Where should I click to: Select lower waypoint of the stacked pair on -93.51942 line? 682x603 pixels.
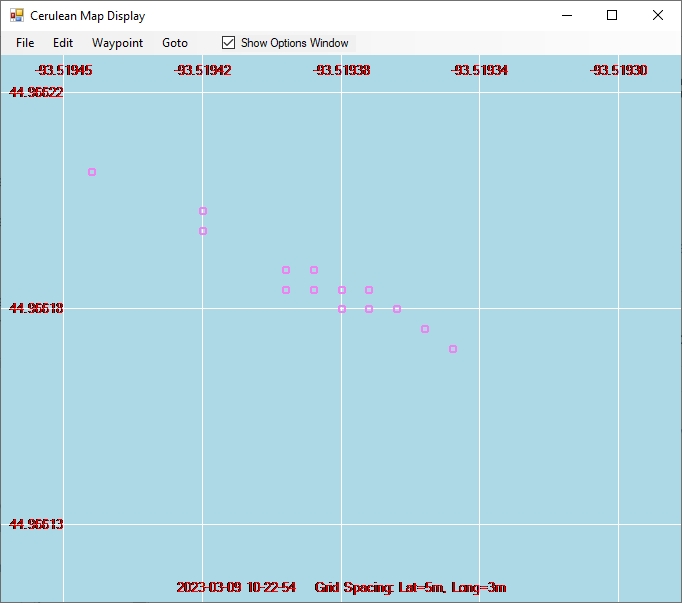203,231
